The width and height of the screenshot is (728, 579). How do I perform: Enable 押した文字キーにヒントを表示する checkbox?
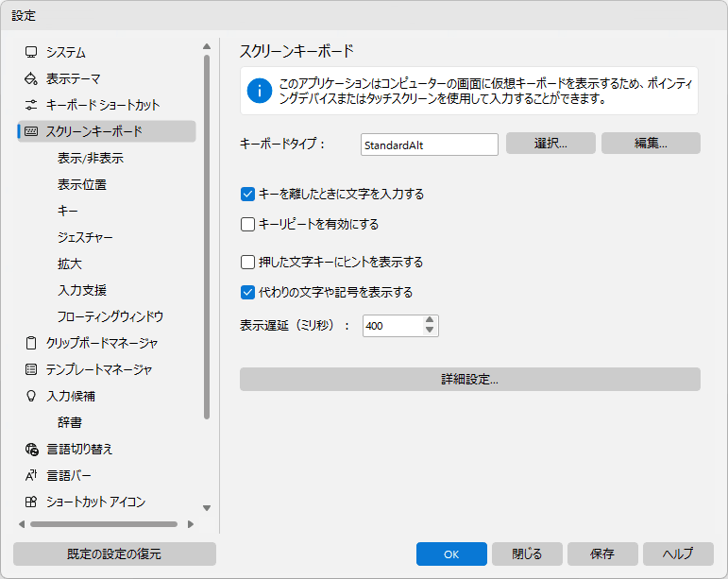(247, 262)
